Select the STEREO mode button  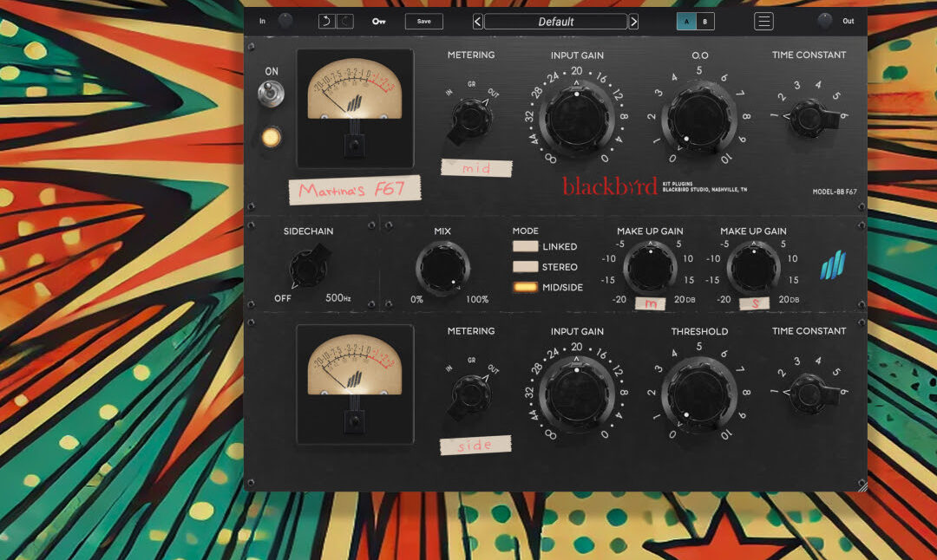pyautogui.click(x=525, y=267)
